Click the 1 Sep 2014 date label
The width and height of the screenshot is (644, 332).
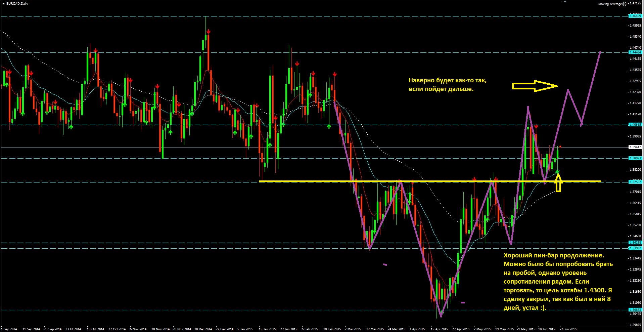coord(9,329)
